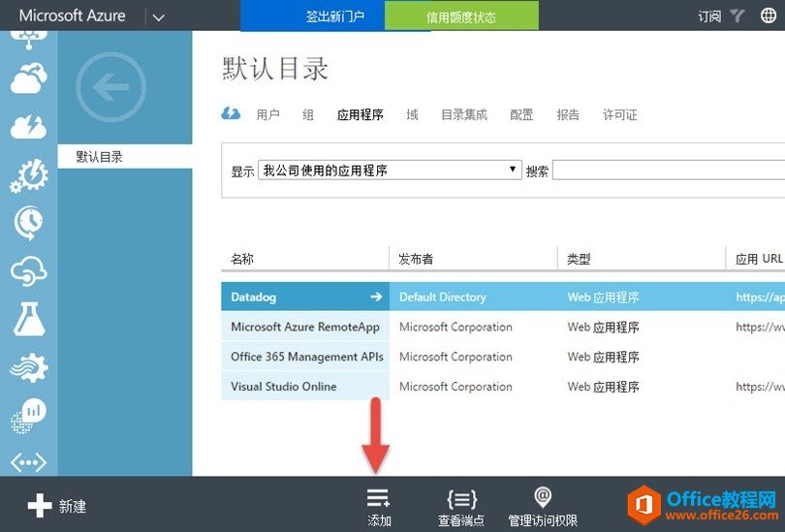The height and width of the screenshot is (532, 785).
Task: Expand the Microsoft Azure chevron menu
Action: [x=159, y=17]
